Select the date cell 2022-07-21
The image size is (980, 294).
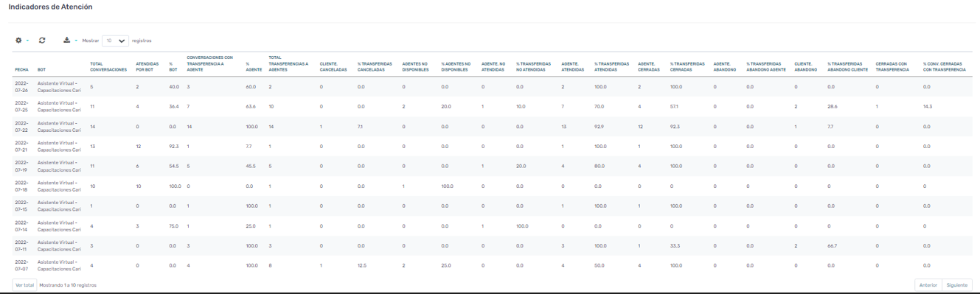click(x=21, y=147)
